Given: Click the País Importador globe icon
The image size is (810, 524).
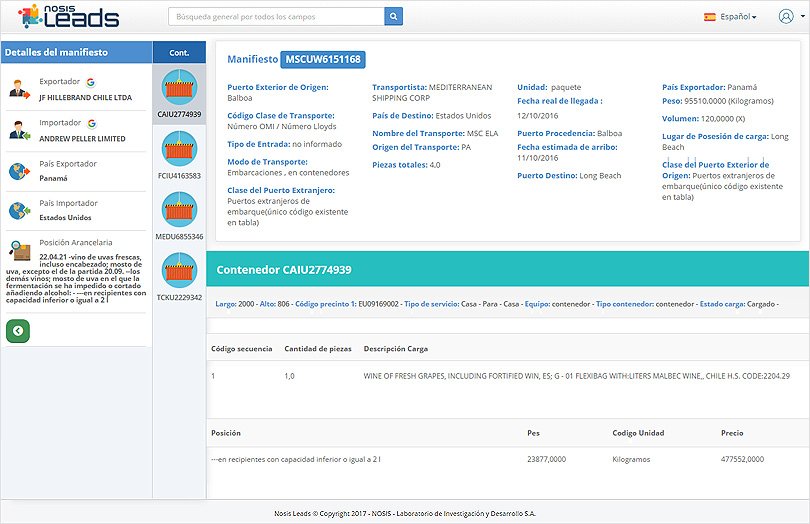Looking at the screenshot, I should pyautogui.click(x=19, y=210).
